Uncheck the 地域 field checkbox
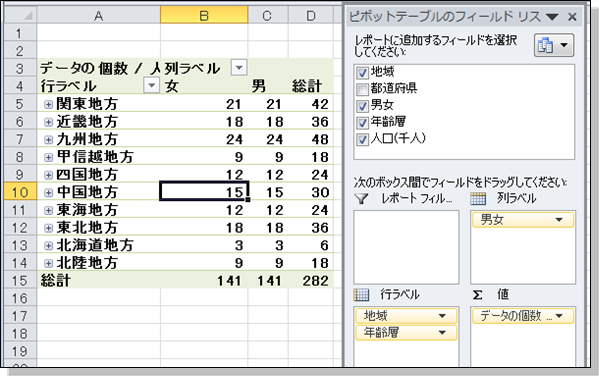The width and height of the screenshot is (599, 376). tap(362, 73)
